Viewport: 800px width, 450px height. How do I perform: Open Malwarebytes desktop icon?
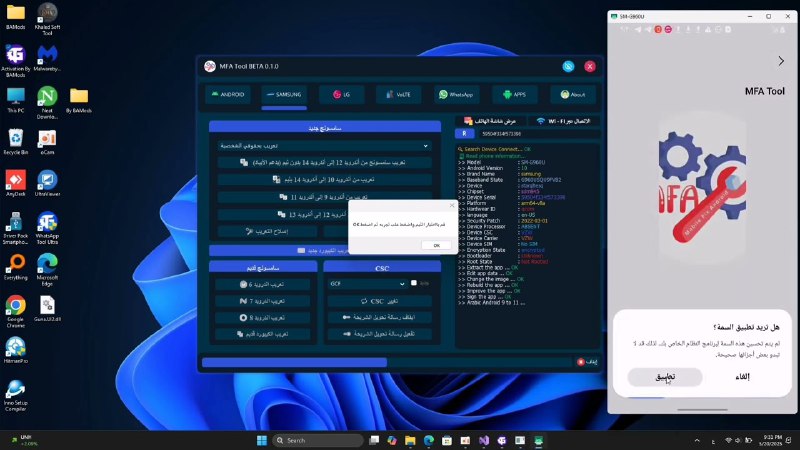pyautogui.click(x=47, y=59)
